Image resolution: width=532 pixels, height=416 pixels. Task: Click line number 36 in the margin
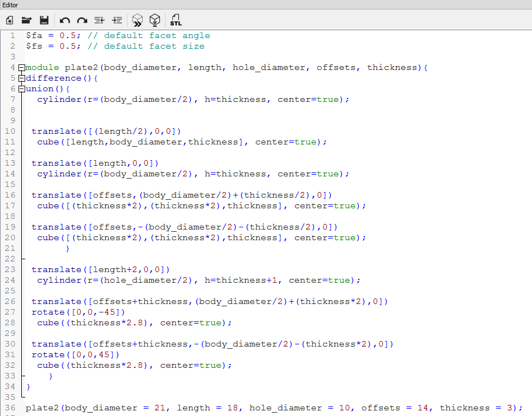coord(10,408)
